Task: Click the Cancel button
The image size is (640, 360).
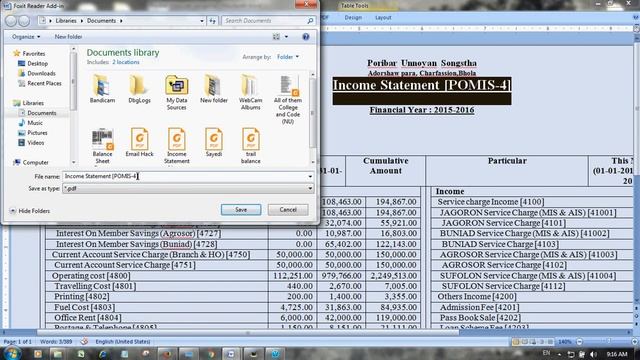Action: [x=288, y=210]
